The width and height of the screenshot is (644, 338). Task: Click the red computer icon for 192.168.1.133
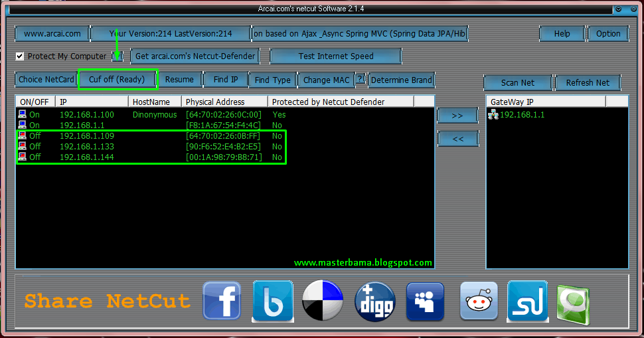[x=22, y=146]
